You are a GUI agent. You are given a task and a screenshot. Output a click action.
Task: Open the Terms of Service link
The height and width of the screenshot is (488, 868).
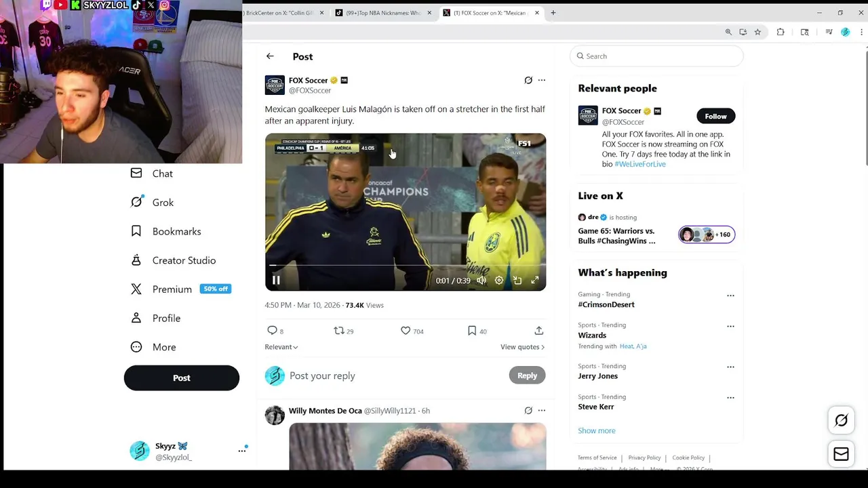point(597,458)
